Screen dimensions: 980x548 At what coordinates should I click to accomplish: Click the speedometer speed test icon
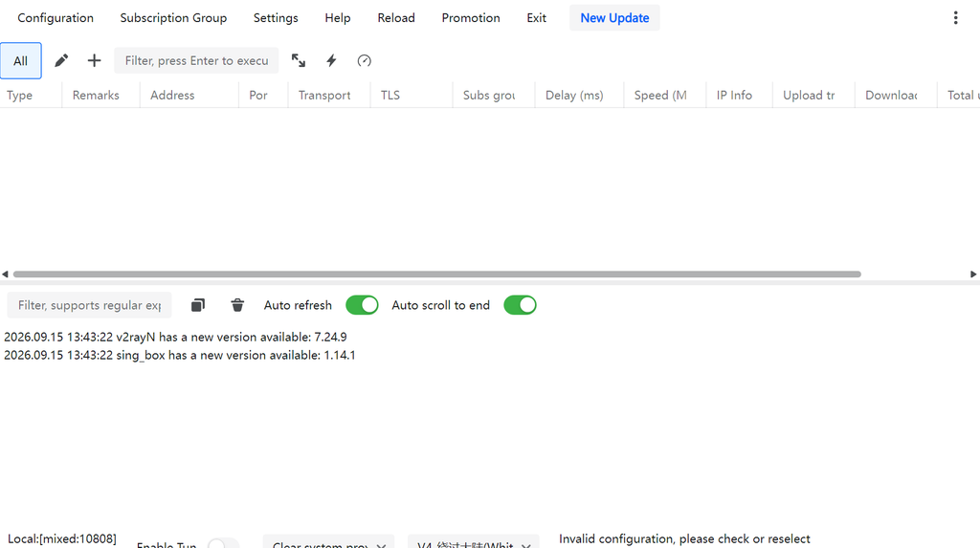pos(365,60)
